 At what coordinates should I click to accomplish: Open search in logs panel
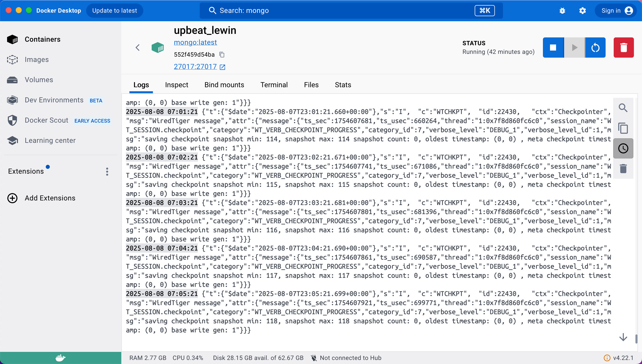(623, 108)
